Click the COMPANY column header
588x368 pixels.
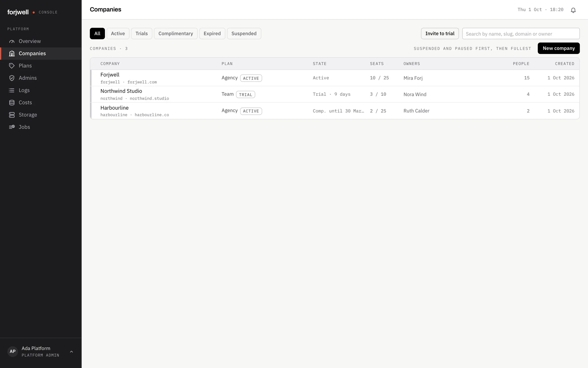tap(110, 64)
